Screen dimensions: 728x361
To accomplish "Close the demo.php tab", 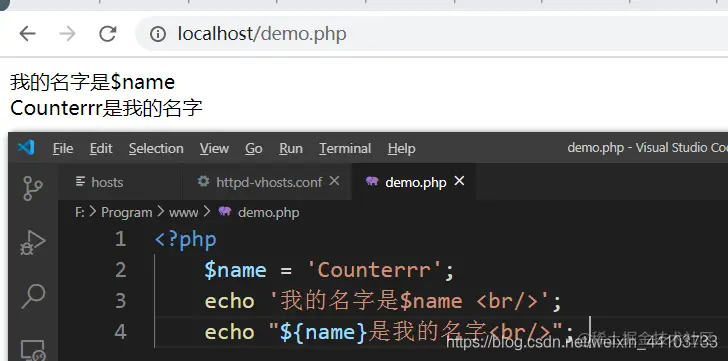I will 459,181.
